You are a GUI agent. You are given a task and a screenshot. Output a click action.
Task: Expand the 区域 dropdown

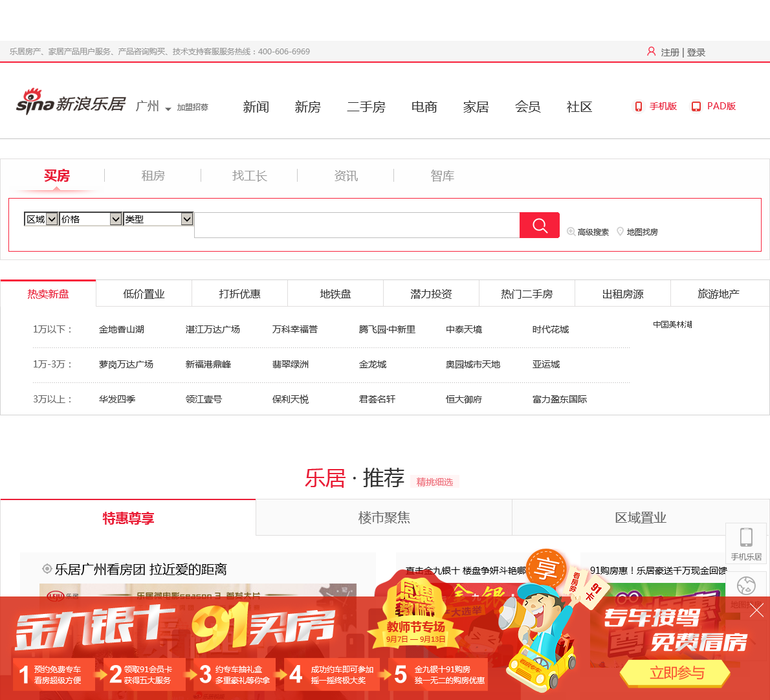coord(41,219)
